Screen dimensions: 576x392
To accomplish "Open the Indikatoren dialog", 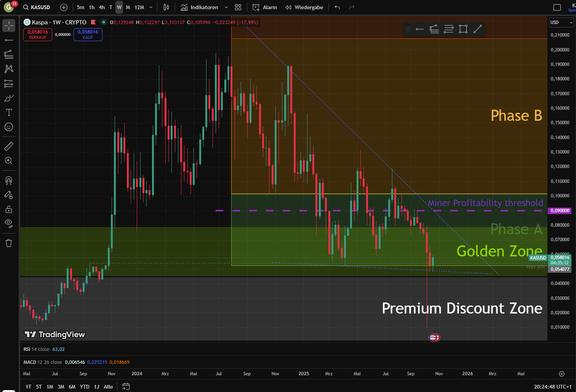I will pyautogui.click(x=199, y=7).
